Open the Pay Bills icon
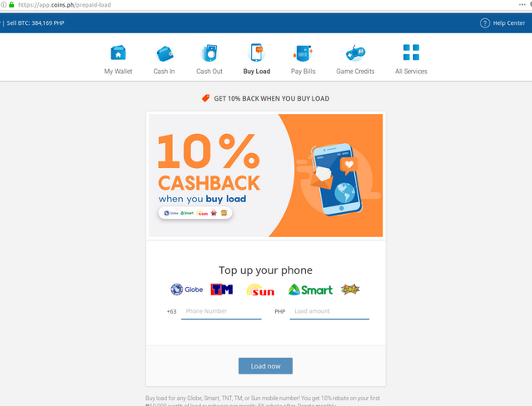This screenshot has height=406, width=532. tap(303, 53)
